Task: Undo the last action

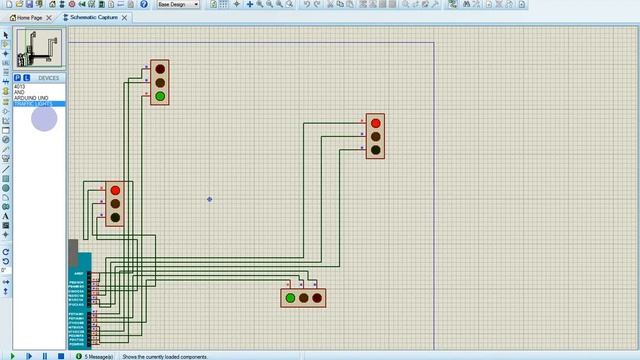Action: coord(307,4)
